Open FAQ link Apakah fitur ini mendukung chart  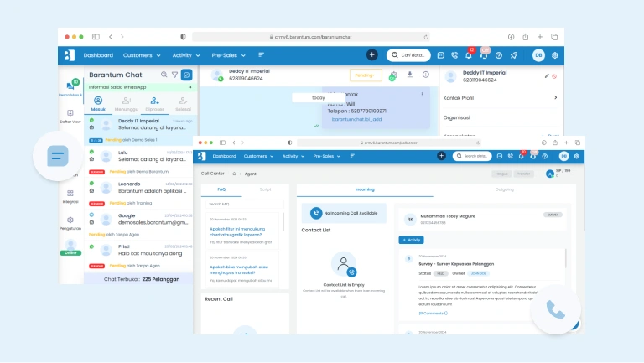237,231
